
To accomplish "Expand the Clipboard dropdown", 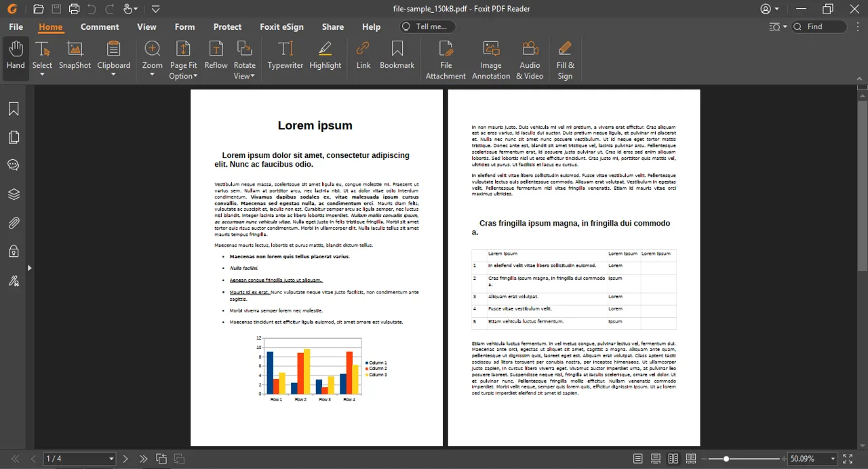I will pos(113,74).
